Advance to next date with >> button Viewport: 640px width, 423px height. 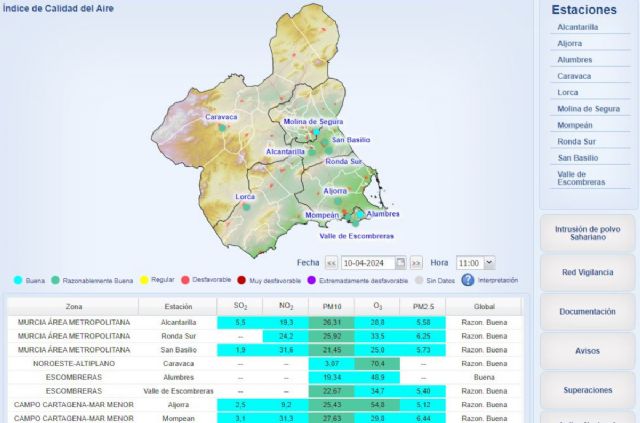coord(417,263)
